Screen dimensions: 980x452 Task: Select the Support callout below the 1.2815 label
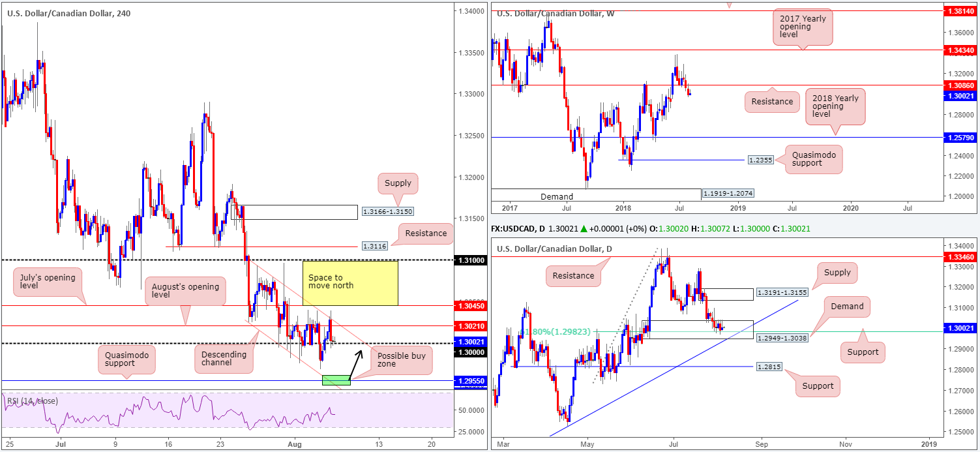click(x=818, y=386)
